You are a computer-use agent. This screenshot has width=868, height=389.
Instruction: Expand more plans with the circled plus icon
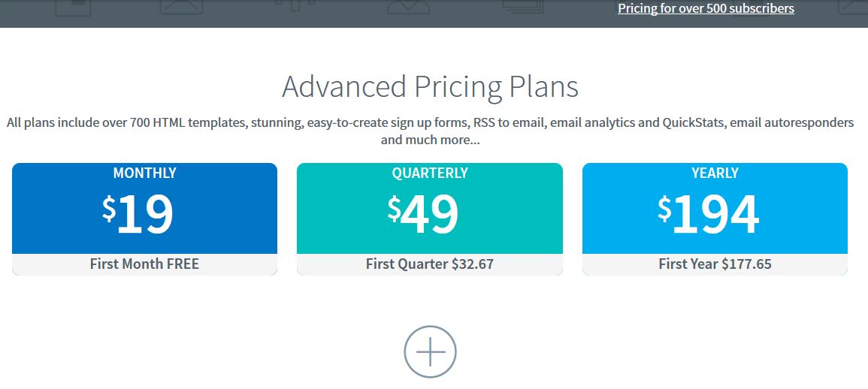point(430,352)
